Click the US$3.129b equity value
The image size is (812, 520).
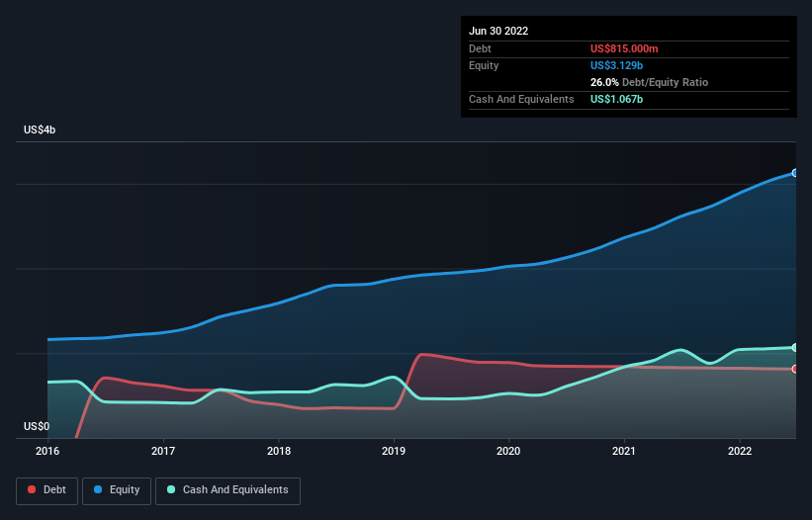(616, 65)
